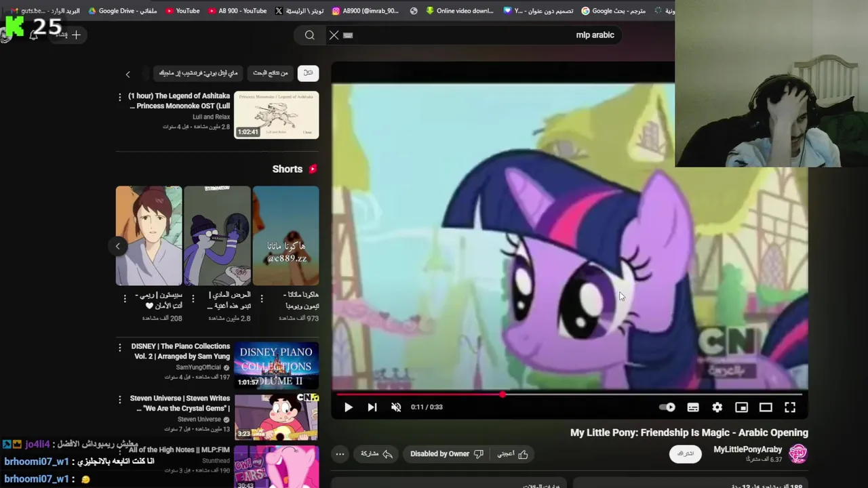Open the 'سبيستون | ريمي' short thumbnail
Viewport: 868px width, 488px height.
[x=149, y=236]
